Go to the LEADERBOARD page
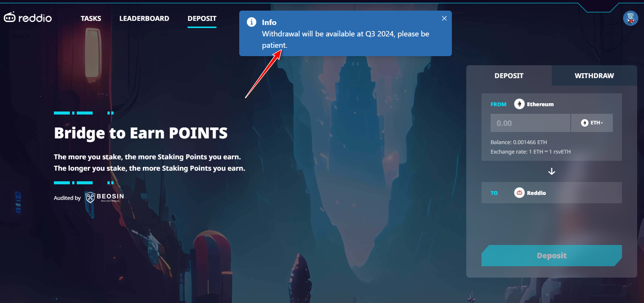Viewport: 644px width, 303px height. click(144, 18)
